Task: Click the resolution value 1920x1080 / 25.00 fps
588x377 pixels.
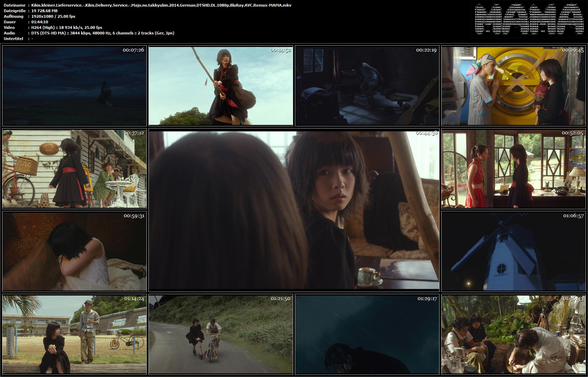Action: 53,16
